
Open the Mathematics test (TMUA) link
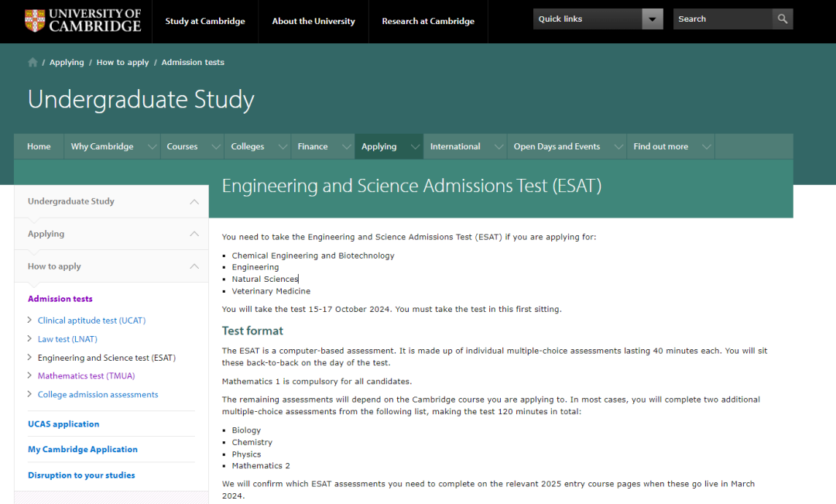[x=87, y=376]
